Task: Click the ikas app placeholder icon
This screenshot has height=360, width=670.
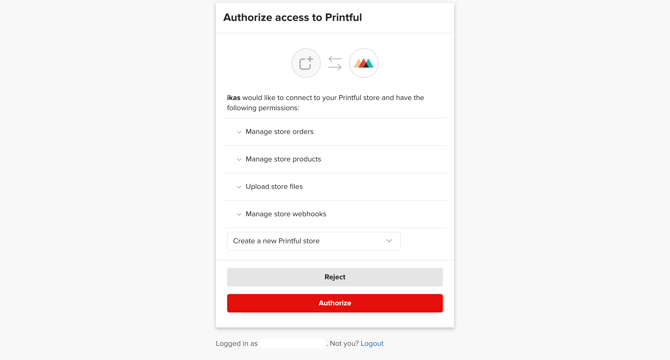Action: coord(306,63)
